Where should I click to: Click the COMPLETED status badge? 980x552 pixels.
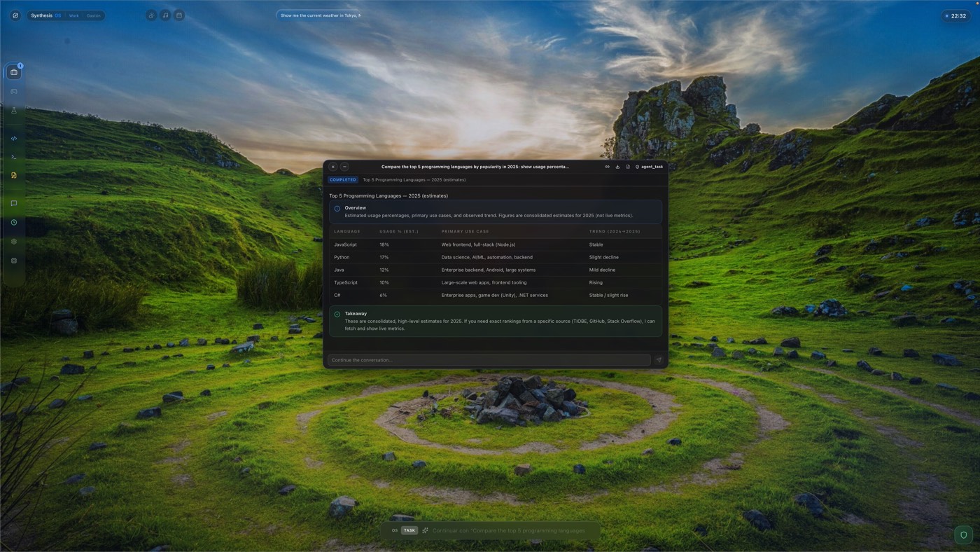pyautogui.click(x=343, y=180)
